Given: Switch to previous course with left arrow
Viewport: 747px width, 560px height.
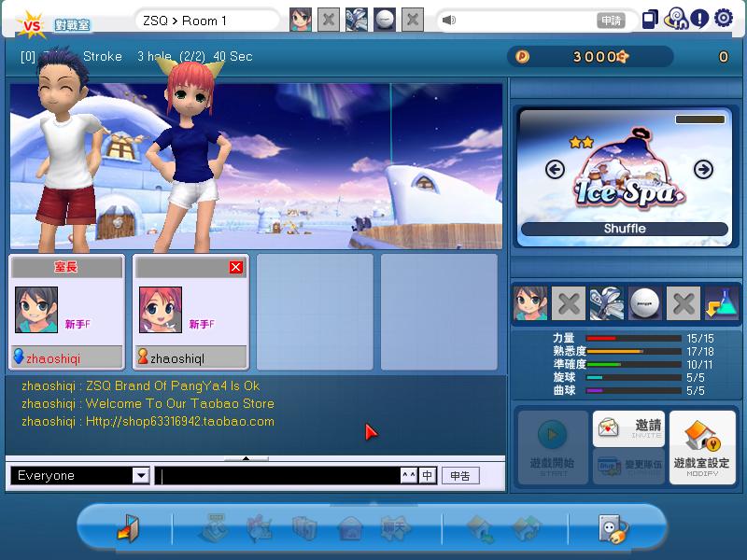Looking at the screenshot, I should (x=555, y=169).
